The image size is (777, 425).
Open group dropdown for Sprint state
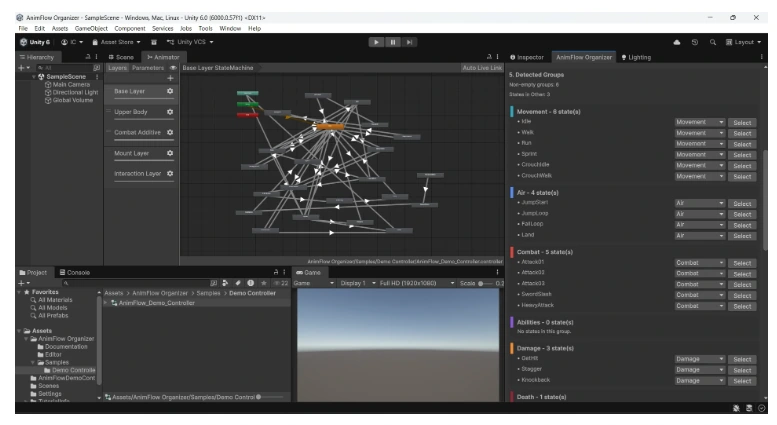point(699,155)
